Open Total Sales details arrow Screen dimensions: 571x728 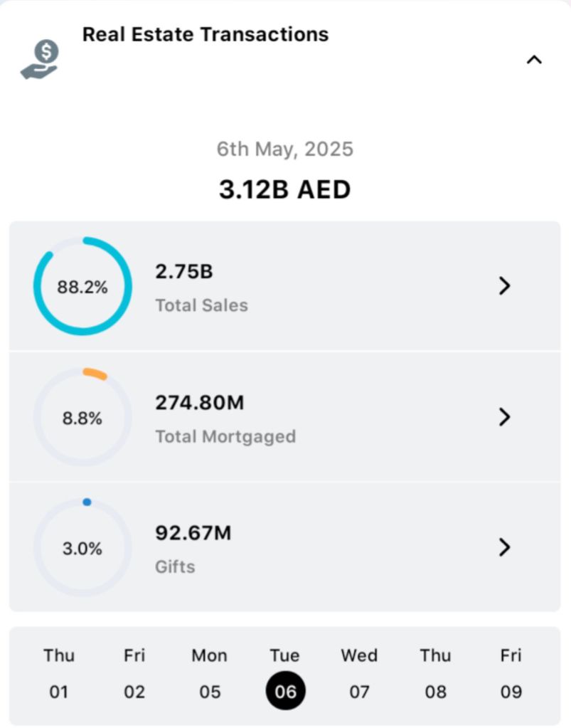tap(505, 286)
